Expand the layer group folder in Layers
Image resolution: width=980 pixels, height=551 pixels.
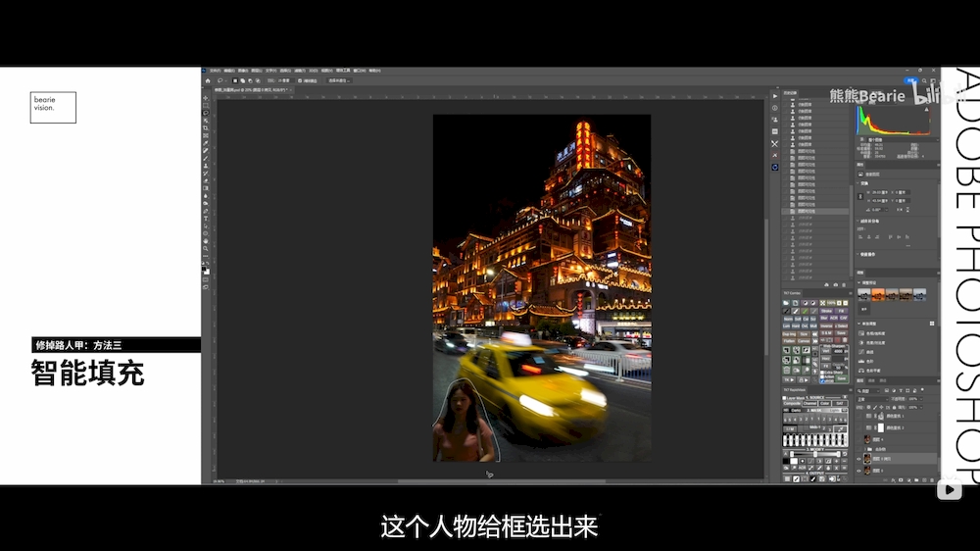click(865, 448)
